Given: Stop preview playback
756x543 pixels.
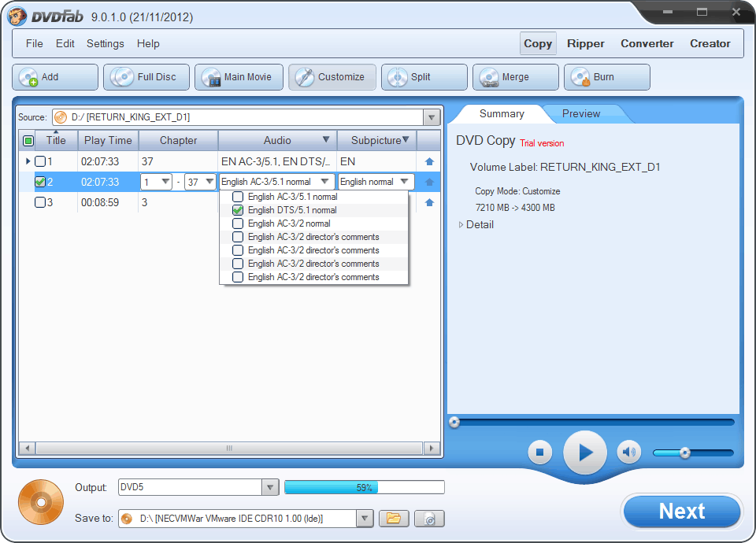Looking at the screenshot, I should coord(540,452).
